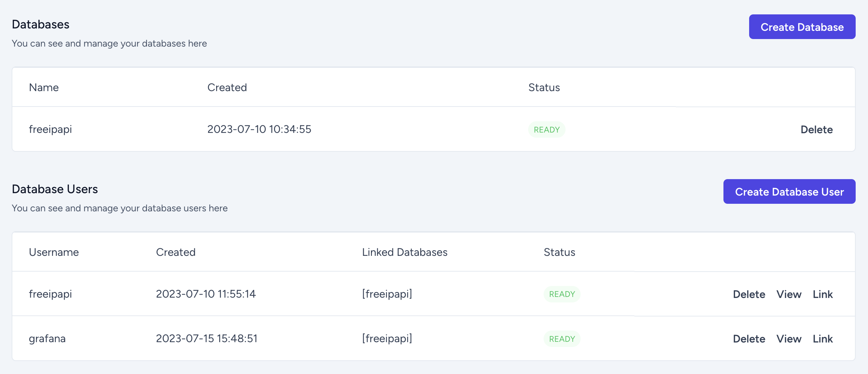The width and height of the screenshot is (868, 374).
Task: Click the grafana username cell
Action: [47, 339]
